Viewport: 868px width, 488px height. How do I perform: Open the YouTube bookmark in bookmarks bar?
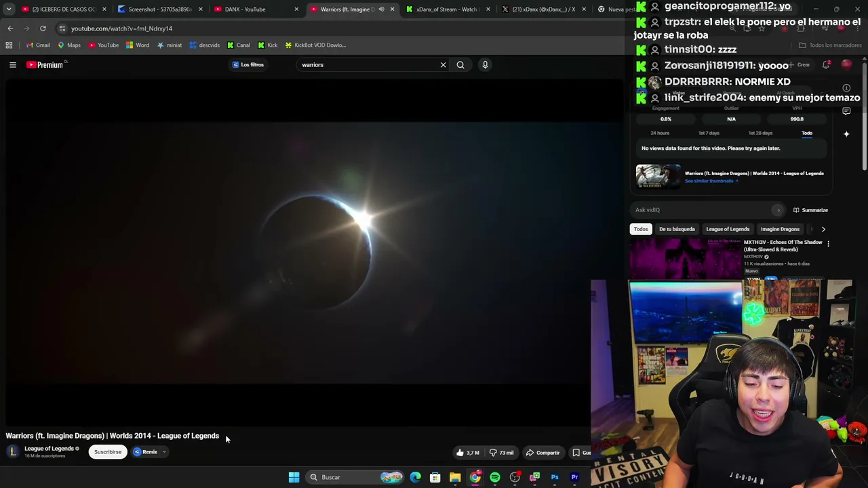tap(103, 45)
